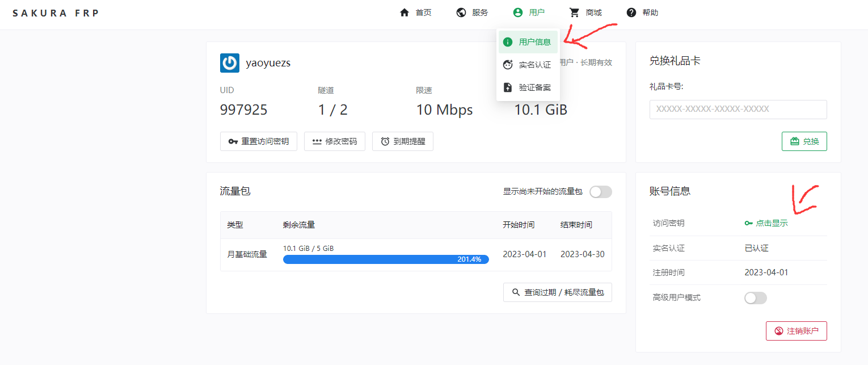Click the globe icon beside 服务

point(461,12)
